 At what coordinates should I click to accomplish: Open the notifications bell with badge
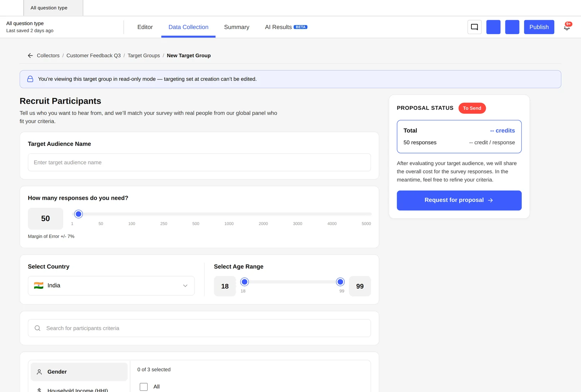(567, 27)
